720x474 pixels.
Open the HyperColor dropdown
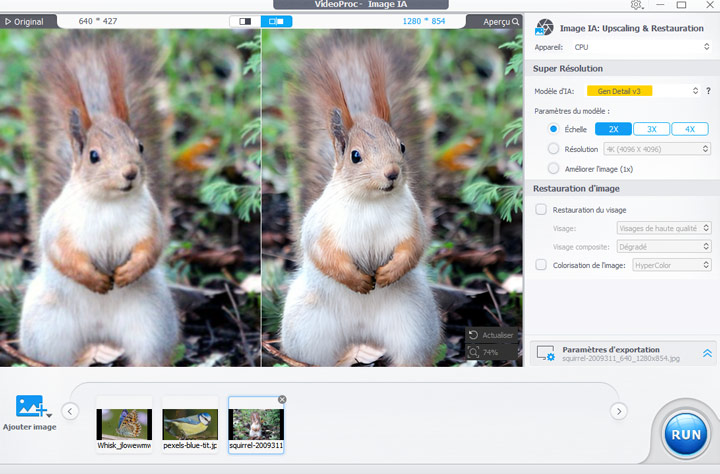coord(672,265)
